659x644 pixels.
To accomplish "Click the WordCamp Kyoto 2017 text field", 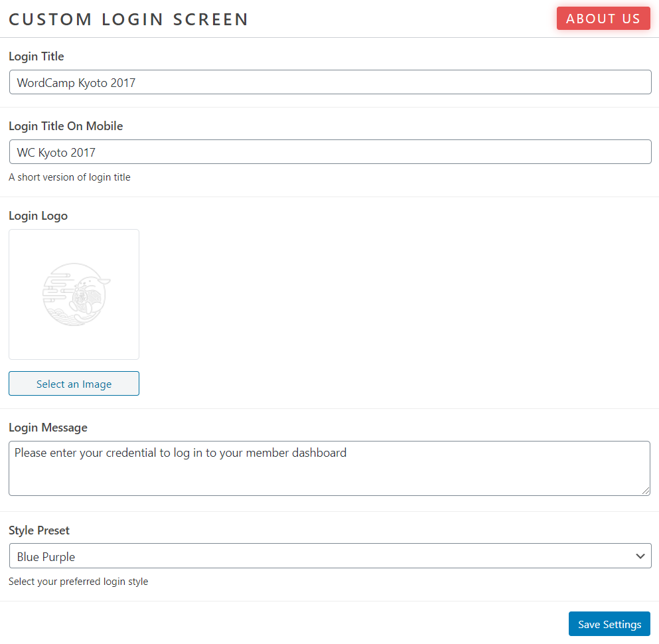I will (x=330, y=82).
